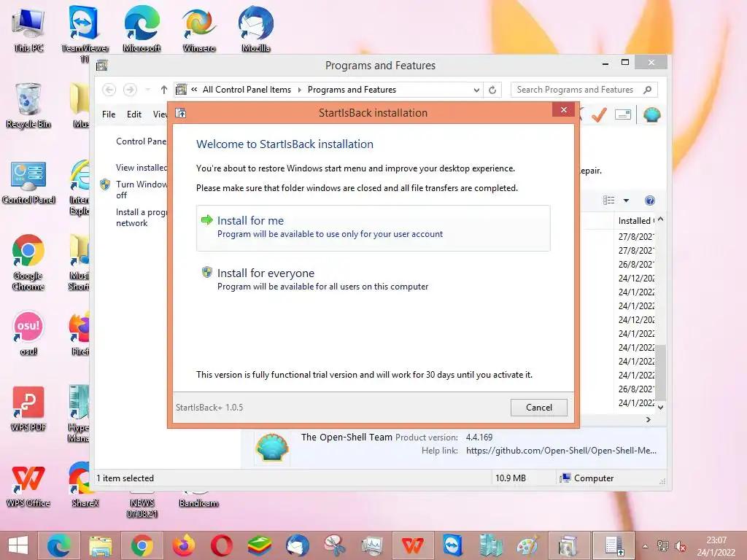Click green arrow beside Install for me
This screenshot has width=747, height=560.
tap(206, 219)
